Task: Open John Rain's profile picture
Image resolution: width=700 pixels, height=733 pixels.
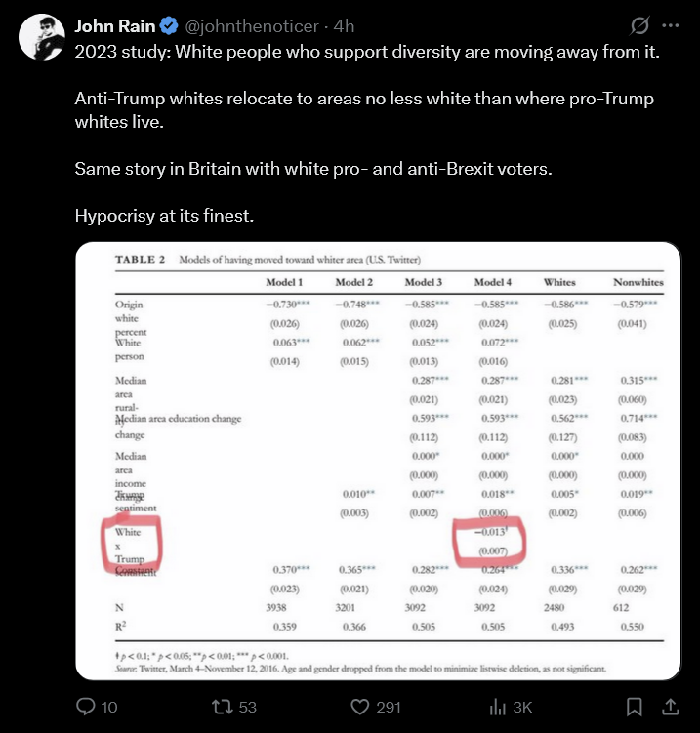Action: [x=42, y=37]
